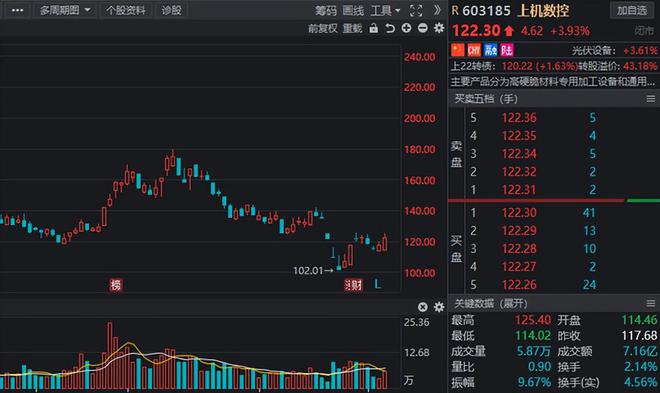Click the R badge before stock code

click(455, 10)
